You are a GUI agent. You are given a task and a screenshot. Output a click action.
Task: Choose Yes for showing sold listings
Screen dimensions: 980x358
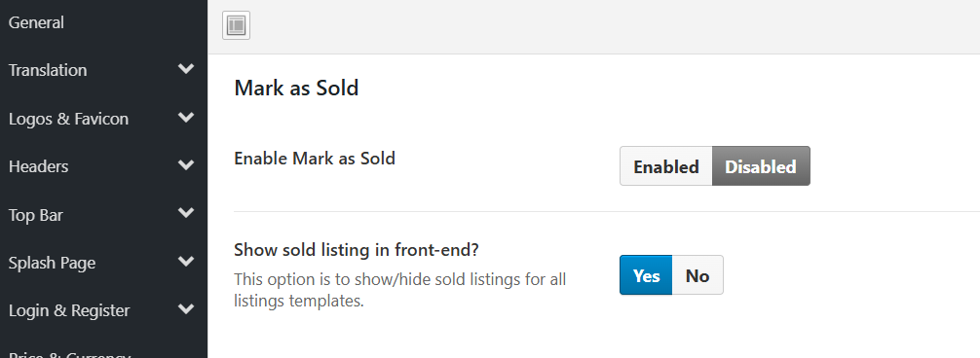(646, 275)
